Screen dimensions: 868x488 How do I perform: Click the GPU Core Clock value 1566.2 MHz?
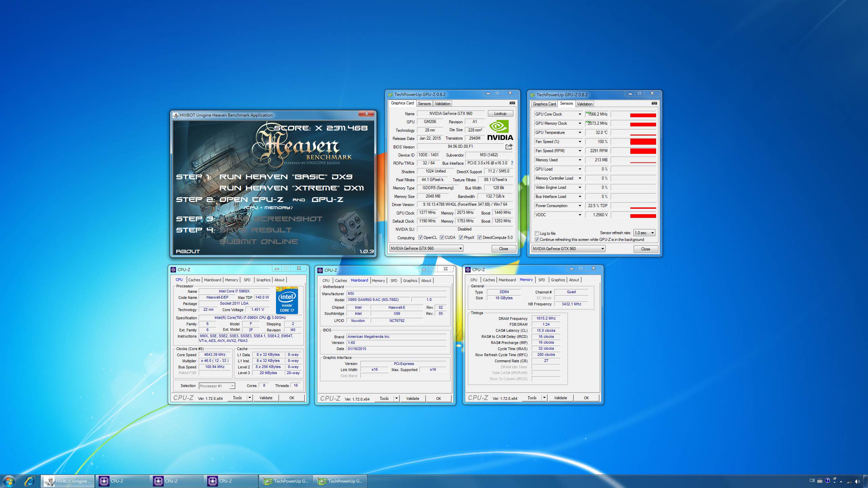[597, 114]
